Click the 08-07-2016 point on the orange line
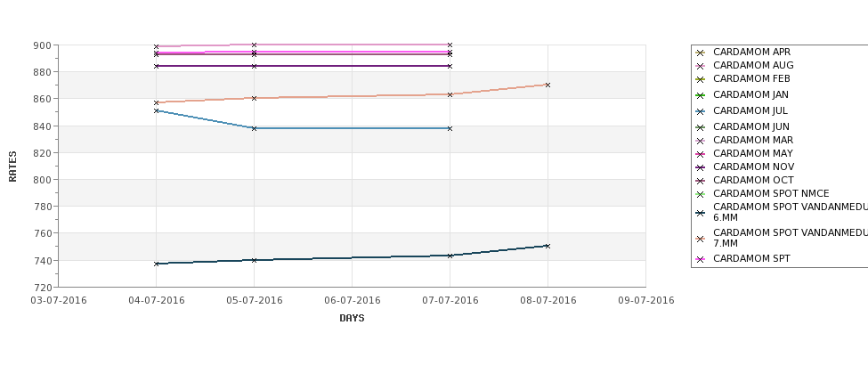The image size is (868, 382). pos(548,85)
